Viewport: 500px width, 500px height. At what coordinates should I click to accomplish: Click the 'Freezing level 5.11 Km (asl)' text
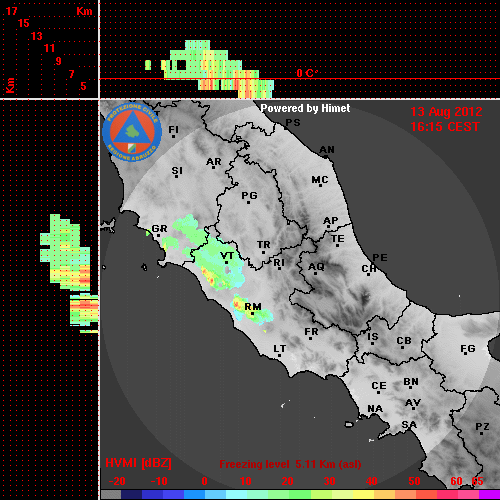290,464
